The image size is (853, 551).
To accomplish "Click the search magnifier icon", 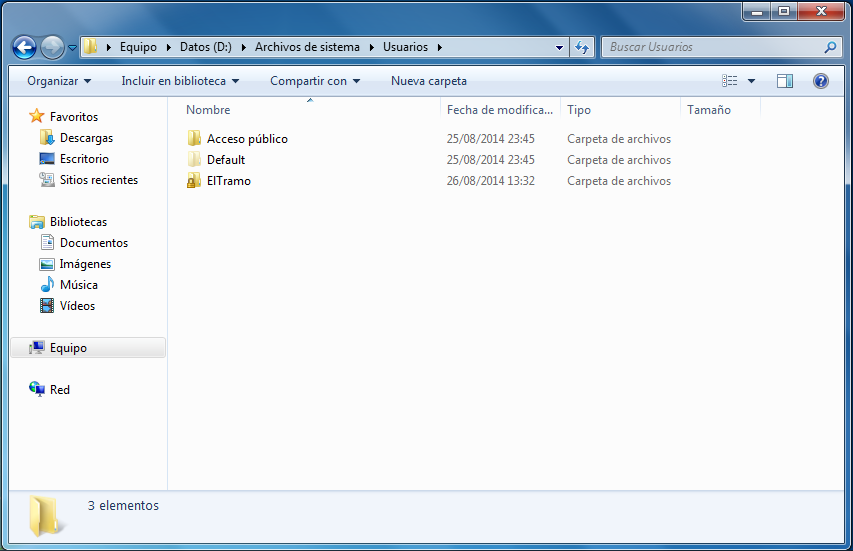I will point(830,47).
